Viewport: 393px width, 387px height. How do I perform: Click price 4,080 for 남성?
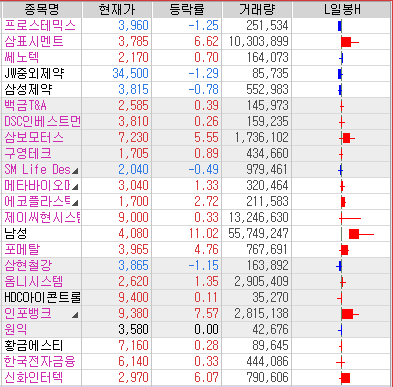[x=133, y=234]
